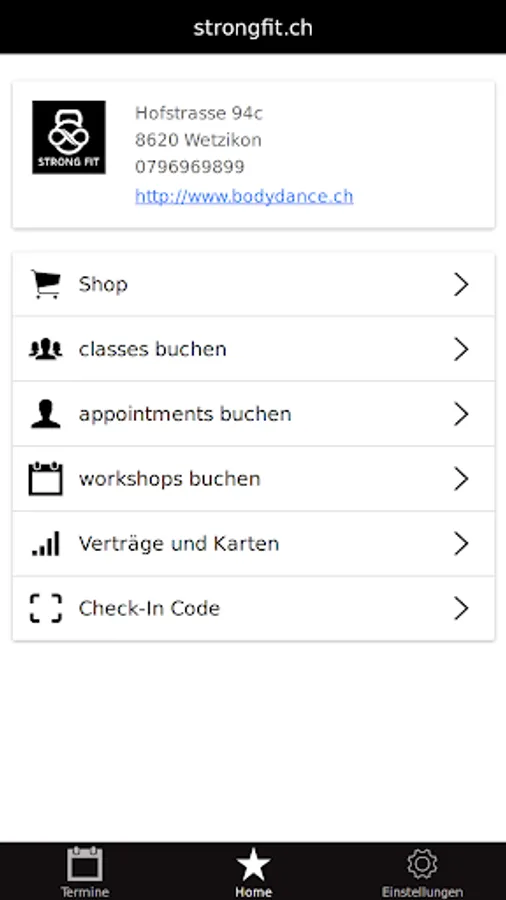Tap the phone number 0796969899

[x=190, y=167]
